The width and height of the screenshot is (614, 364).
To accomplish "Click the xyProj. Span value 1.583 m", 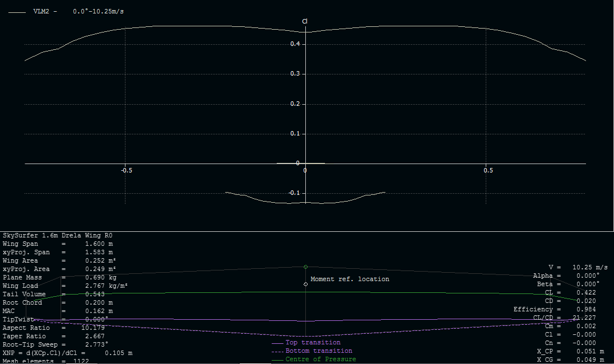I will [99, 253].
